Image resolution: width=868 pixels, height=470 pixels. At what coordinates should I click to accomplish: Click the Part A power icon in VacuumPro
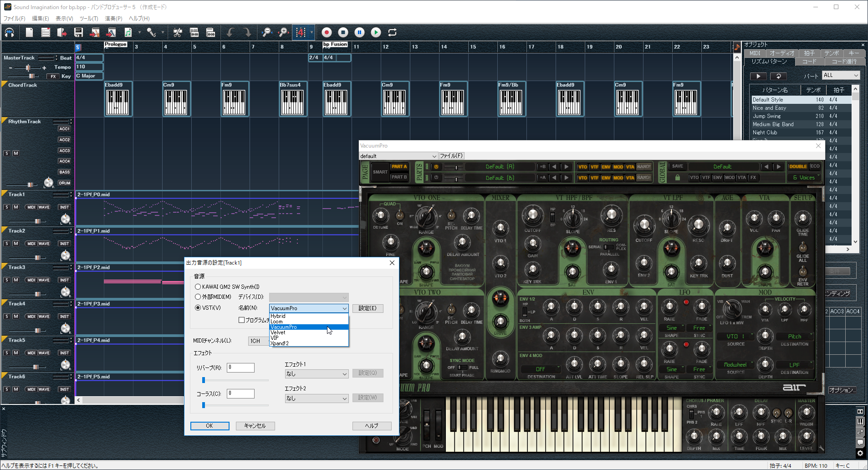coord(436,167)
